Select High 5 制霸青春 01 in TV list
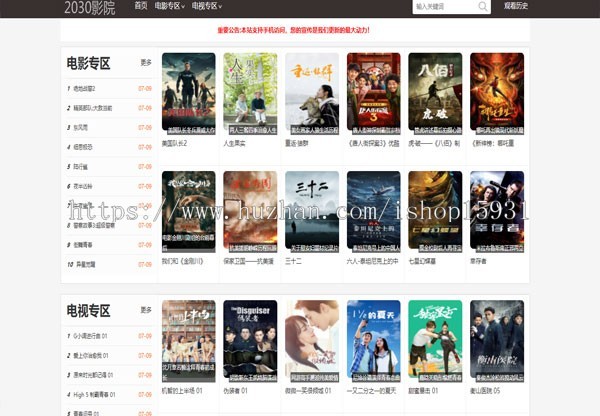 tap(109, 395)
